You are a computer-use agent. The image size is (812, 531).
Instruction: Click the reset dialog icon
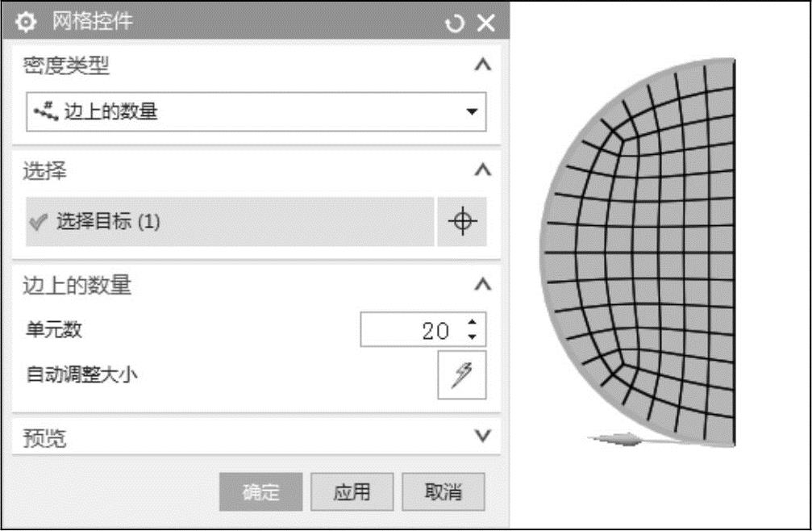[454, 23]
